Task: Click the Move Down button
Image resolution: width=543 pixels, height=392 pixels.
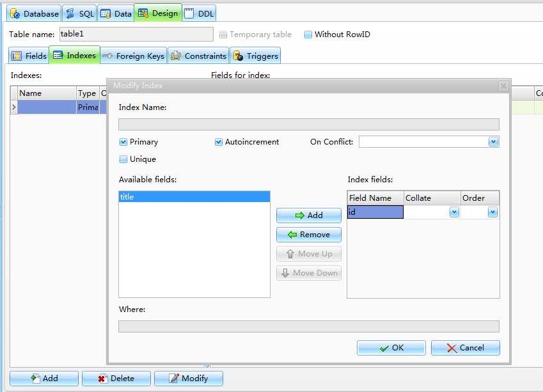Action: click(309, 273)
